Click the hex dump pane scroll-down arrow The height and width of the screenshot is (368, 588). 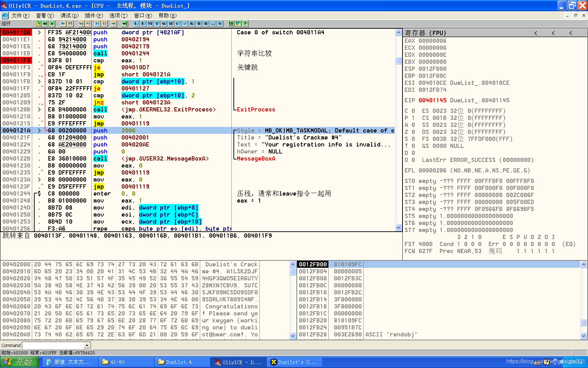(x=293, y=336)
